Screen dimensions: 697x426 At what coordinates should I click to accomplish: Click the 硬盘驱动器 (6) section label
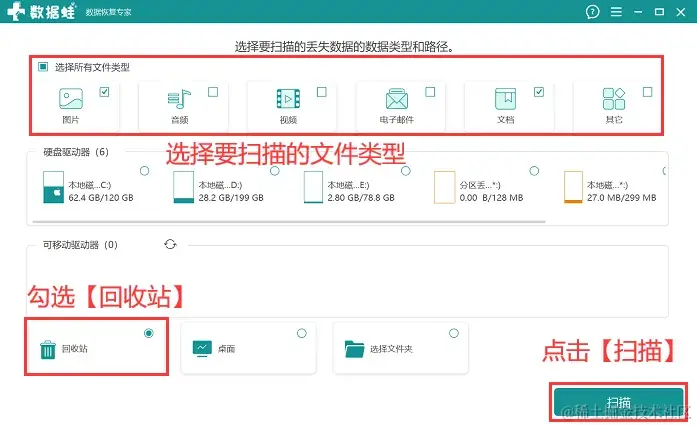76,152
